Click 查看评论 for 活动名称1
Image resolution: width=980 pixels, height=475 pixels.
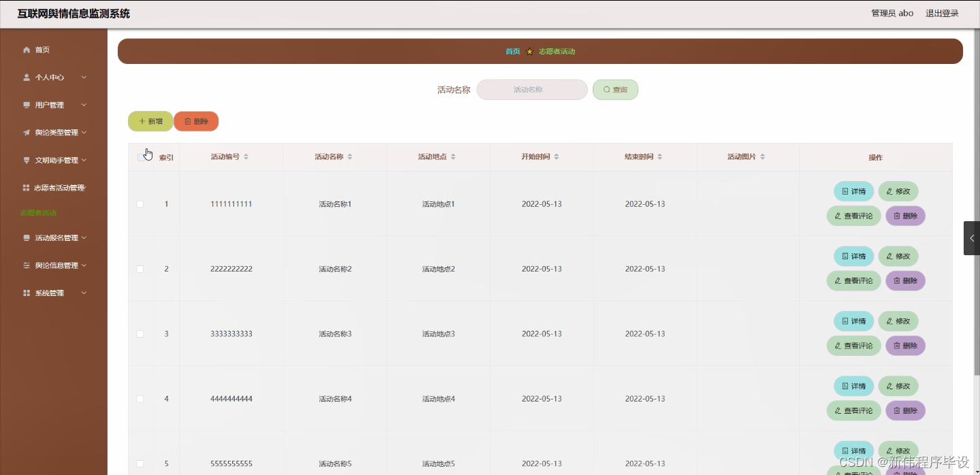tap(854, 216)
